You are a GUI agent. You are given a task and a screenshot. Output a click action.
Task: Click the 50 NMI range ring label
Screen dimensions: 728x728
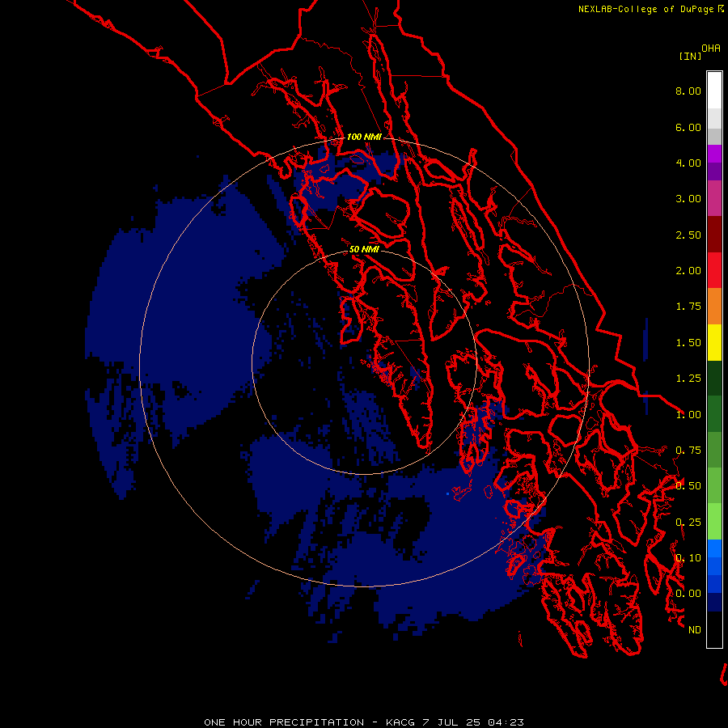pos(364,250)
